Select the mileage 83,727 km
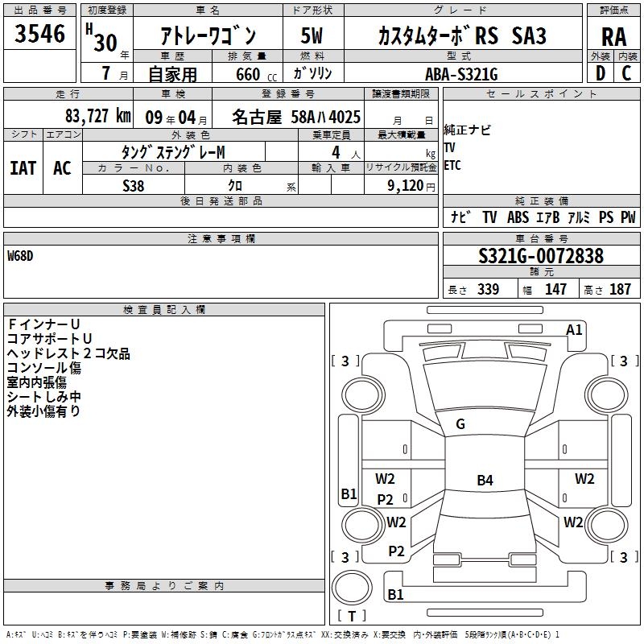Screen dimensions: 644x644 pos(97,116)
